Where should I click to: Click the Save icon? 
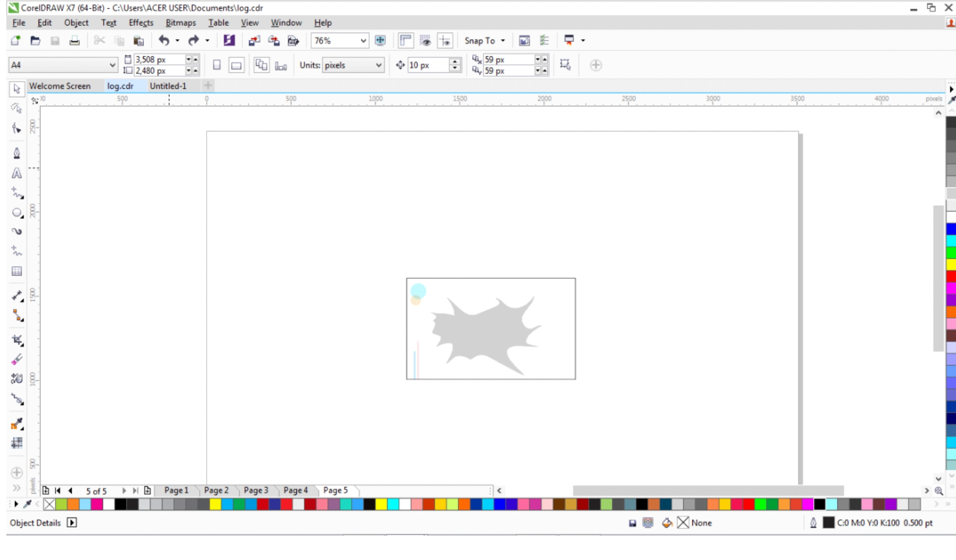55,41
